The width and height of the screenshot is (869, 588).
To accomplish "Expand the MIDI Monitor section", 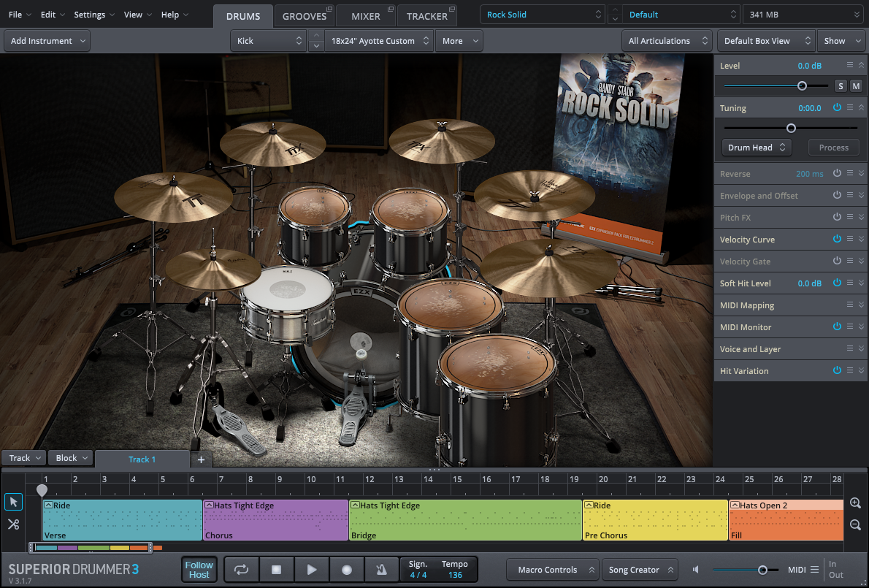I will pos(861,327).
